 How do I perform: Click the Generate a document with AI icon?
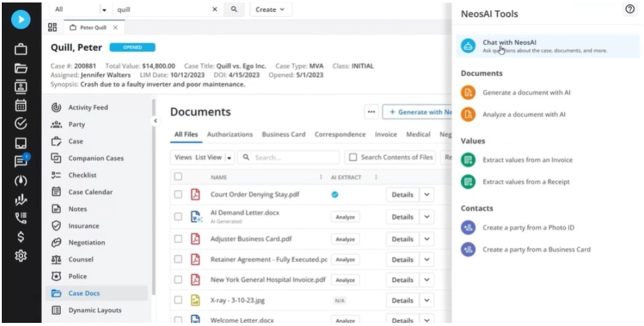click(468, 93)
